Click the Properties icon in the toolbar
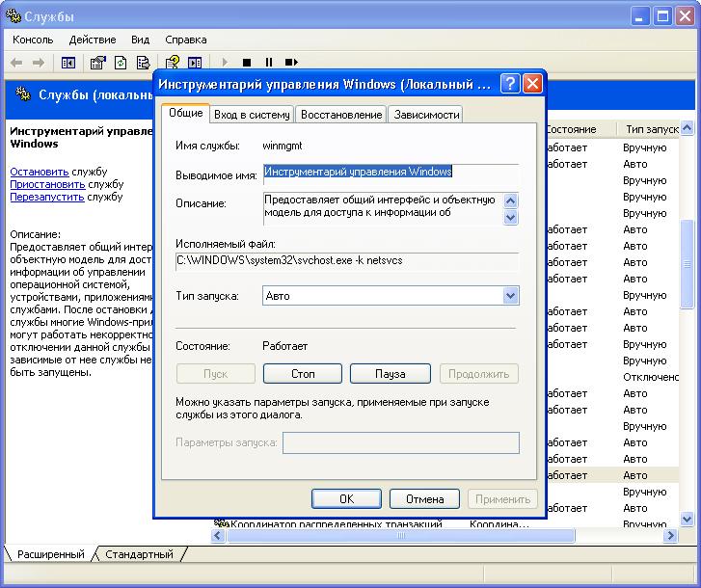701x588 pixels. tap(97, 63)
